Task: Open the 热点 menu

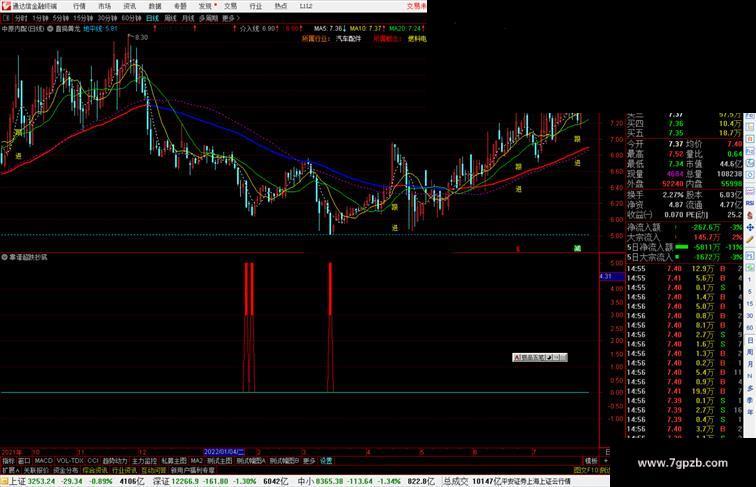Action: pos(281,6)
